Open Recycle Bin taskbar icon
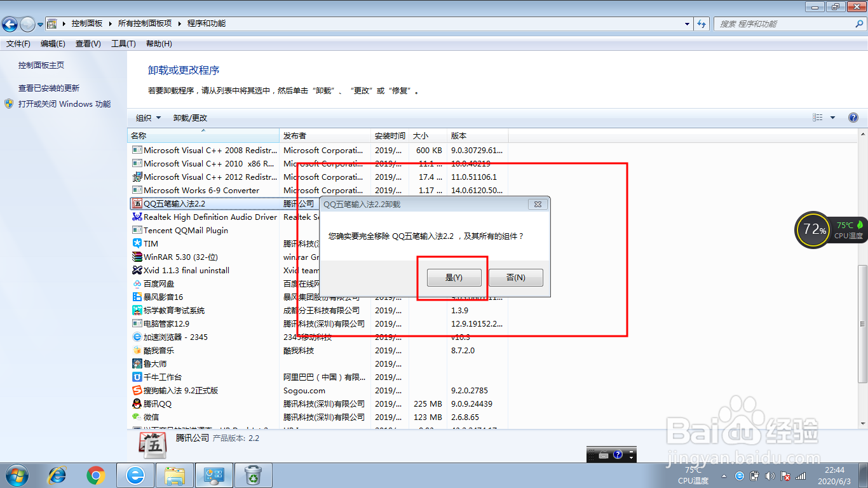Image resolution: width=868 pixels, height=488 pixels. (254, 475)
